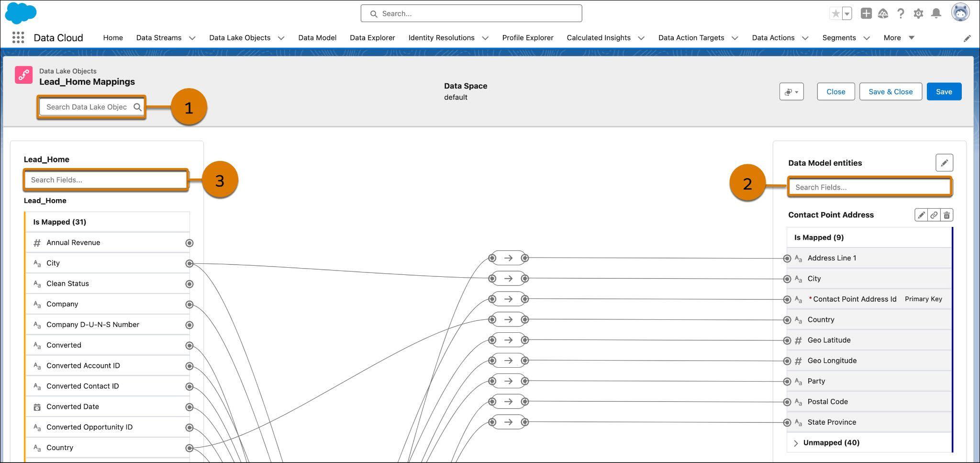Select the Converted Account ID field
Screen dimensions: 980x463
(108, 366)
